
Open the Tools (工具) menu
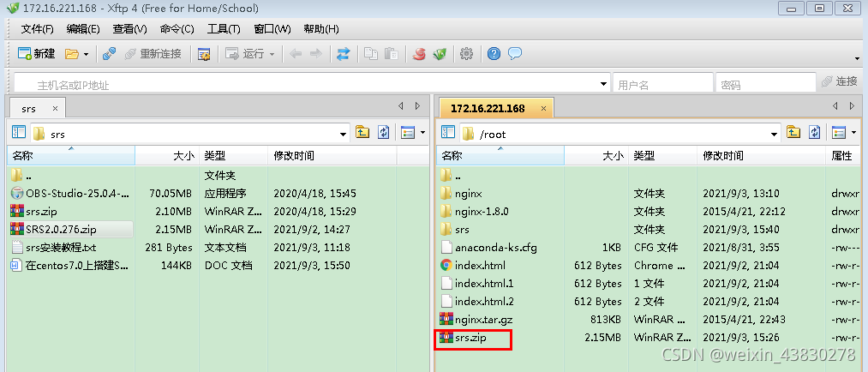click(x=224, y=29)
